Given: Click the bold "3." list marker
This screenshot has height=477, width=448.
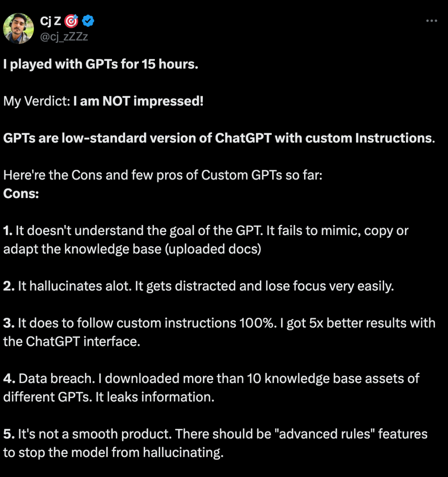Looking at the screenshot, I should coord(9,323).
